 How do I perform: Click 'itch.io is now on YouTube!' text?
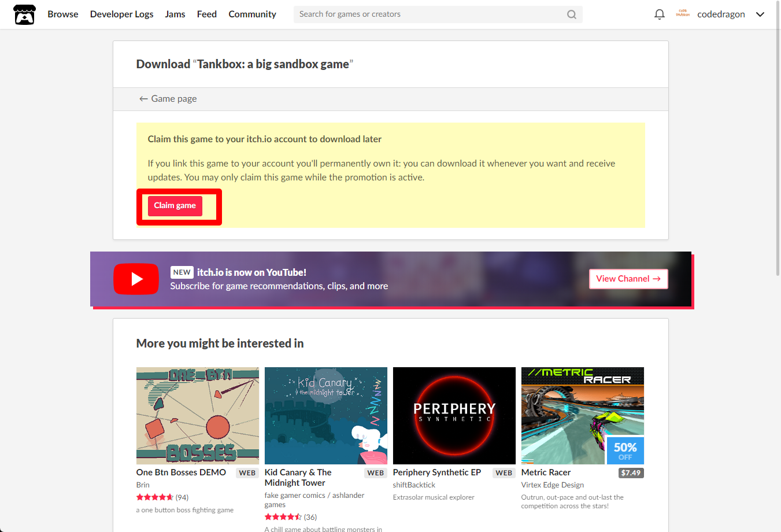[x=251, y=272]
